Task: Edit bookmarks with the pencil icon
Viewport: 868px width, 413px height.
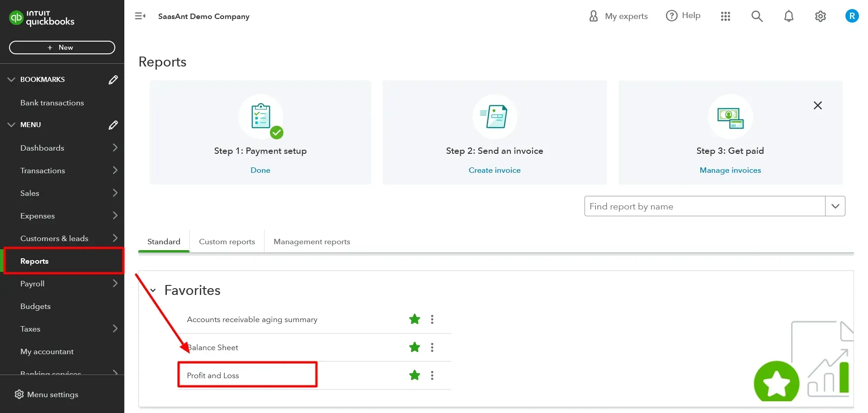Action: pyautogui.click(x=113, y=80)
